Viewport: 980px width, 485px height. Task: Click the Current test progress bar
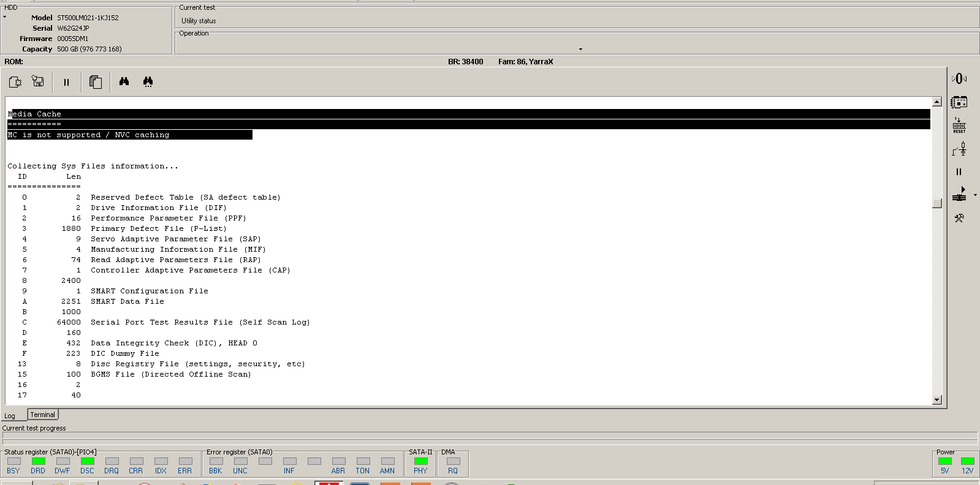tap(490, 435)
